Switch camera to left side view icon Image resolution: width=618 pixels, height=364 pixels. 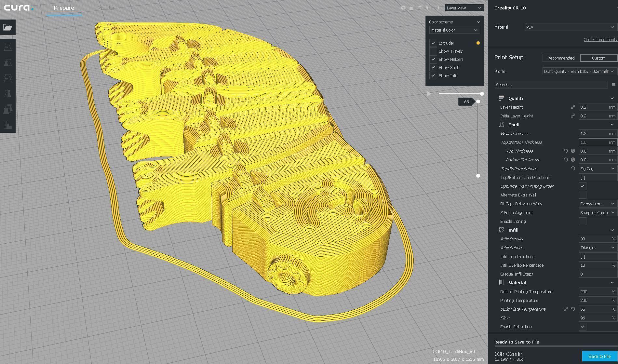429,8
